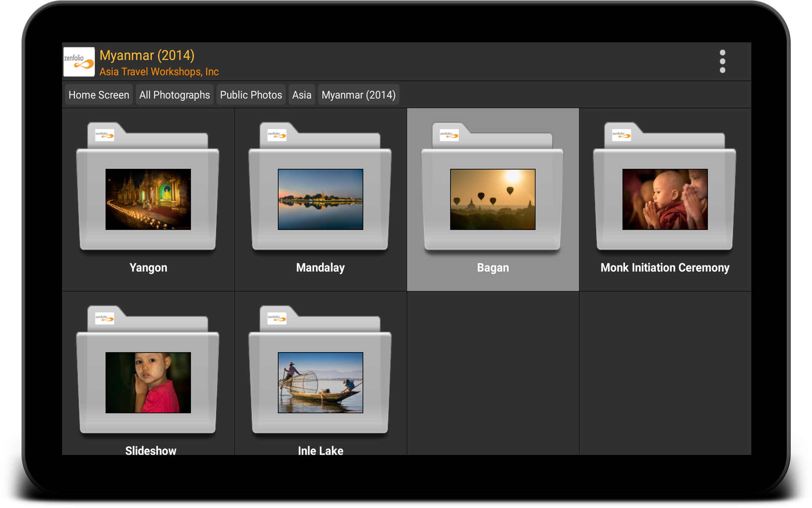Tap the Zenfolio app logo
This screenshot has width=812, height=508.
[79, 62]
